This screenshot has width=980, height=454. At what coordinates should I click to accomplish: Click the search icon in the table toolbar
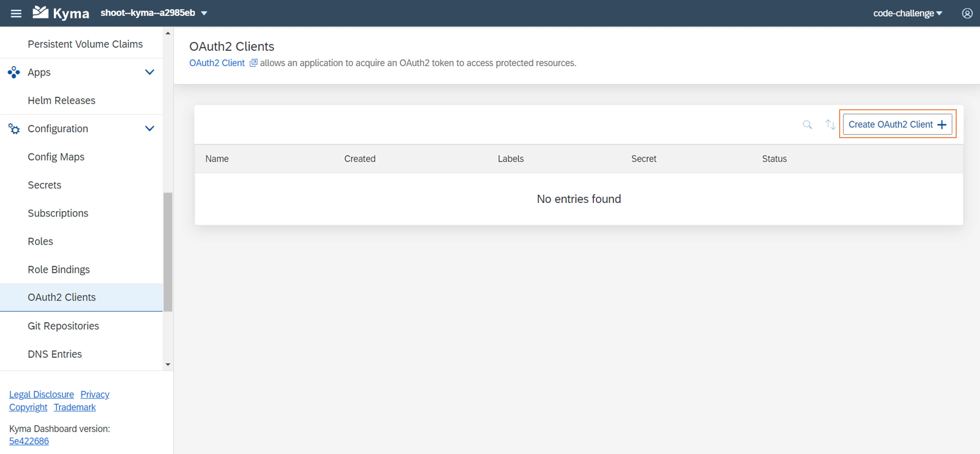click(807, 124)
